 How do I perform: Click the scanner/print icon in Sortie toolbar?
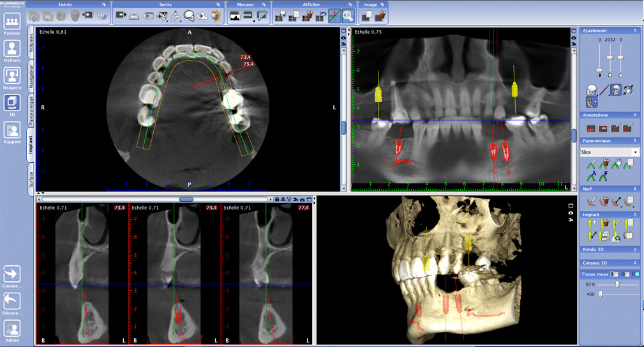[134, 16]
